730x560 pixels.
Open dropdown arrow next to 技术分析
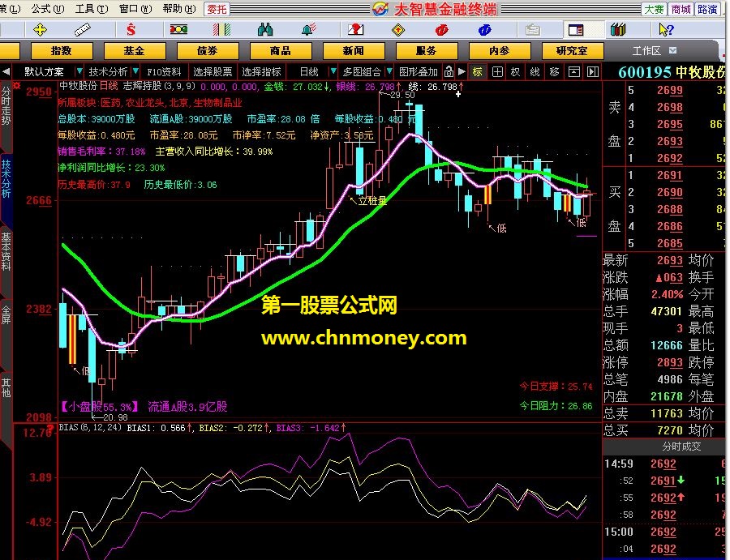point(135,71)
